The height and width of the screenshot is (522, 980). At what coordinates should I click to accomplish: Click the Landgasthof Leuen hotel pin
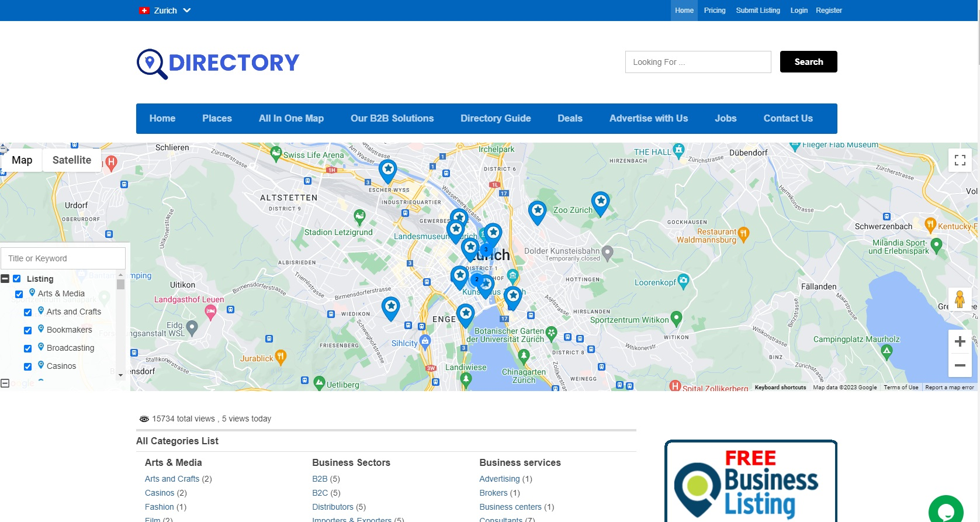(210, 312)
